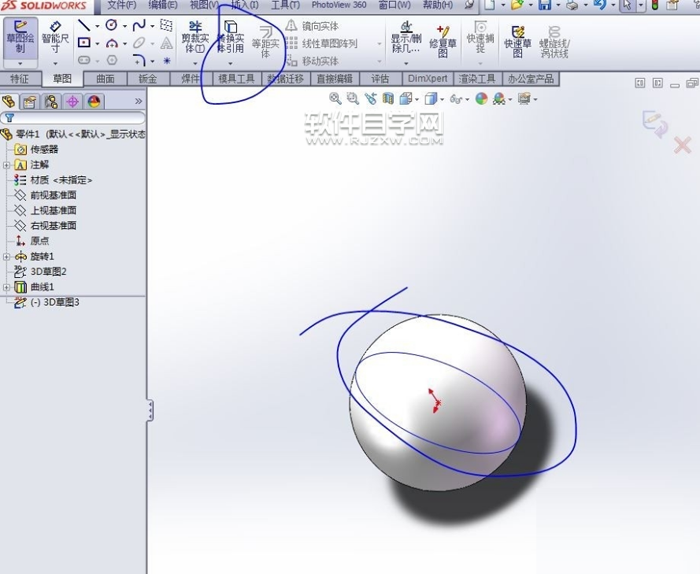The height and width of the screenshot is (574, 700).
Task: Click New document icon in top toolbar
Action: [490, 5]
